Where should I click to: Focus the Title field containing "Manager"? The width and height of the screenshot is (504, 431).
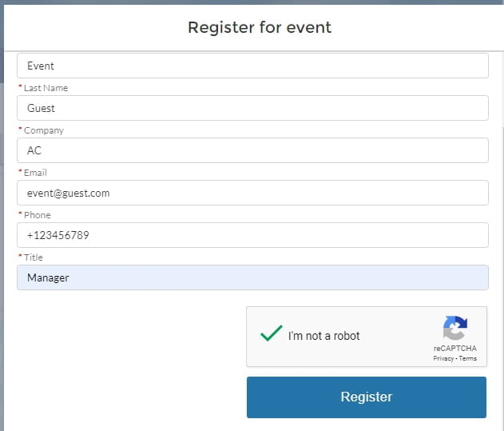252,277
